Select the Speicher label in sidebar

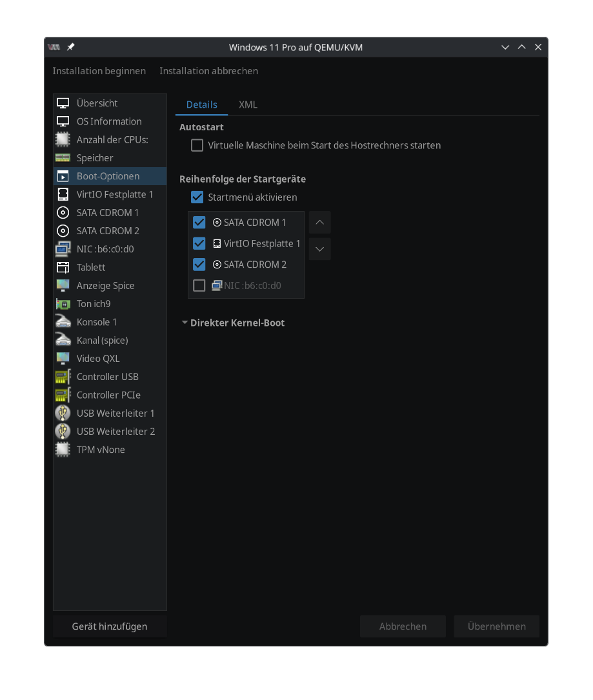(x=95, y=158)
